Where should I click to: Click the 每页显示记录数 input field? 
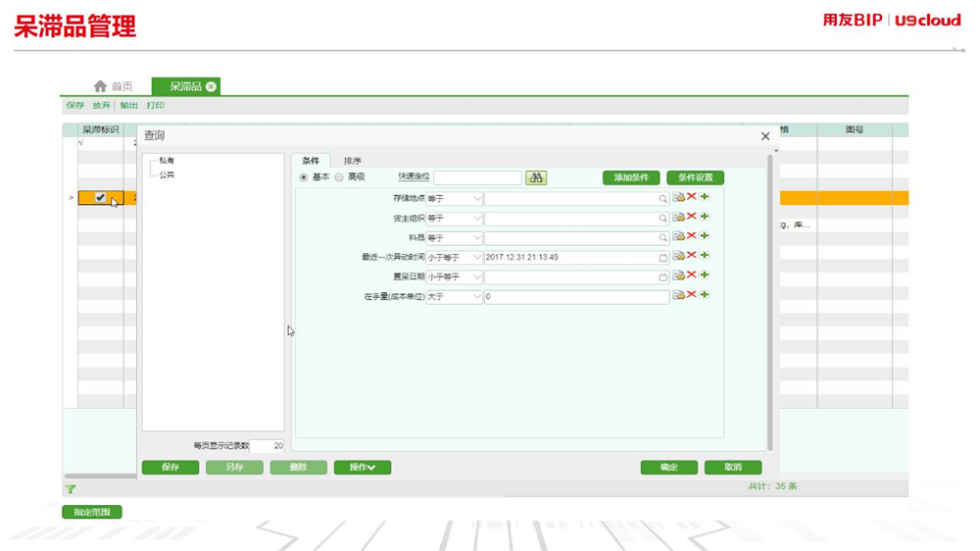point(267,446)
